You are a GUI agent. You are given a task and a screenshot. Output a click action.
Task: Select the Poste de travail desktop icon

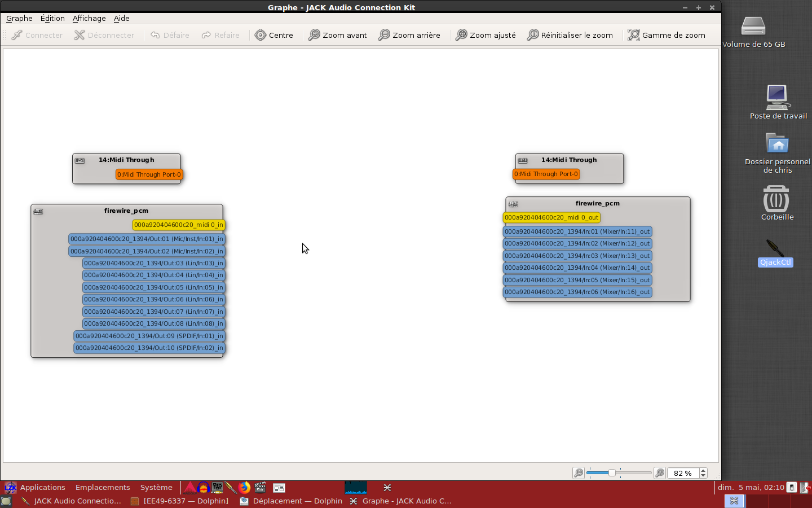pyautogui.click(x=778, y=102)
